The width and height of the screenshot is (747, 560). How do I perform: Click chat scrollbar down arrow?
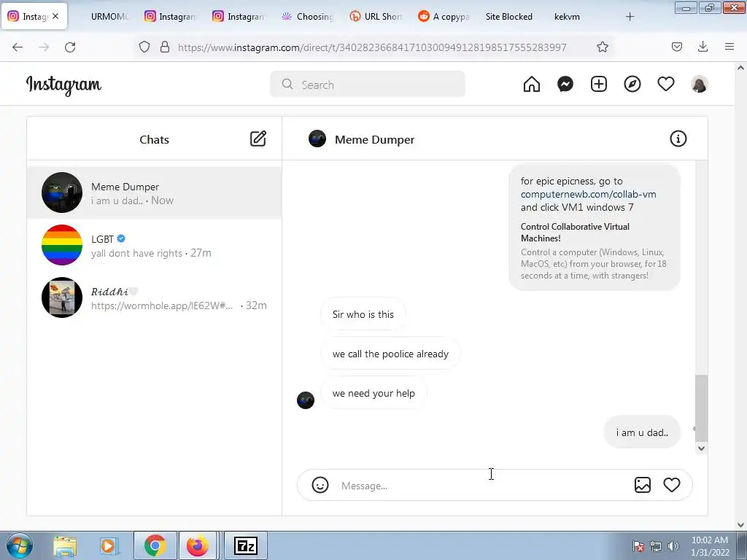click(701, 448)
